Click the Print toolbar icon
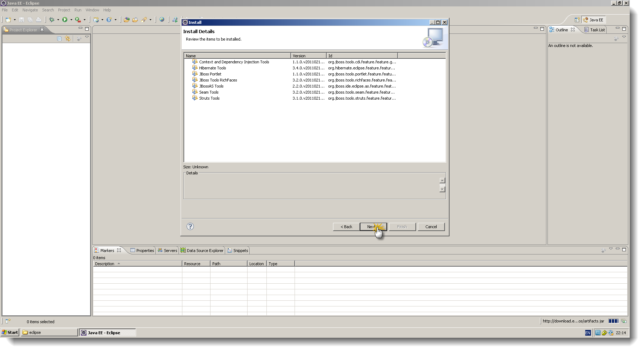 pyautogui.click(x=39, y=20)
